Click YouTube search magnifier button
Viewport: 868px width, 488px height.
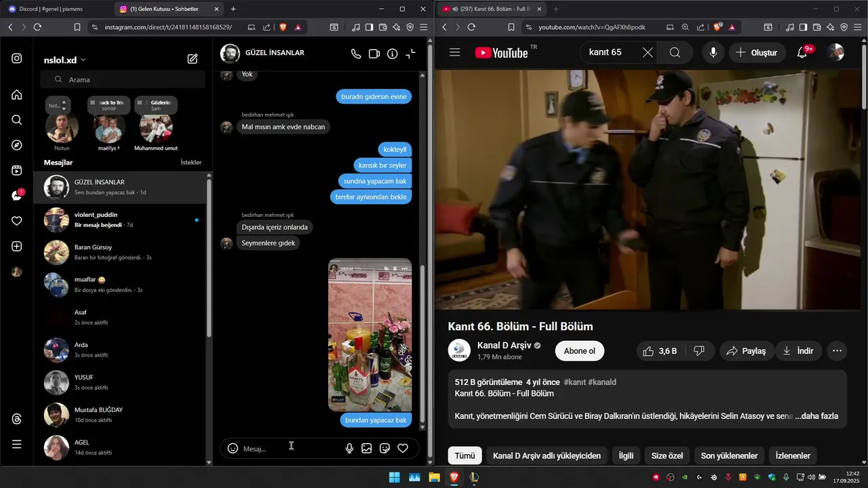coord(675,52)
